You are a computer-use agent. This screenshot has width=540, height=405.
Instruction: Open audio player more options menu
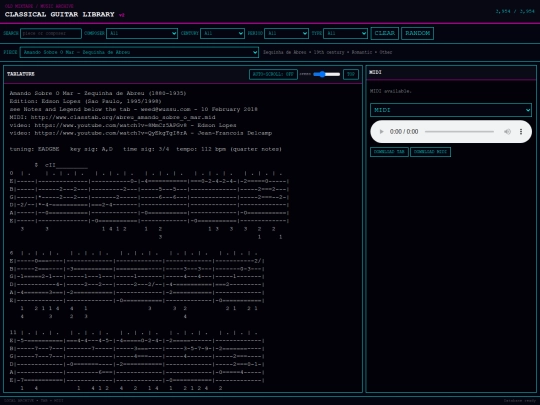[x=521, y=132]
